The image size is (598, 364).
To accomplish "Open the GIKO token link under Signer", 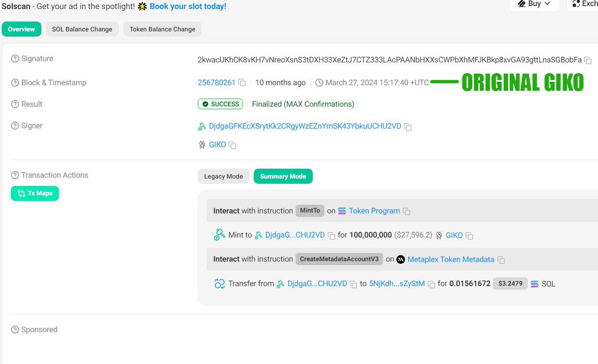I will 217,145.
